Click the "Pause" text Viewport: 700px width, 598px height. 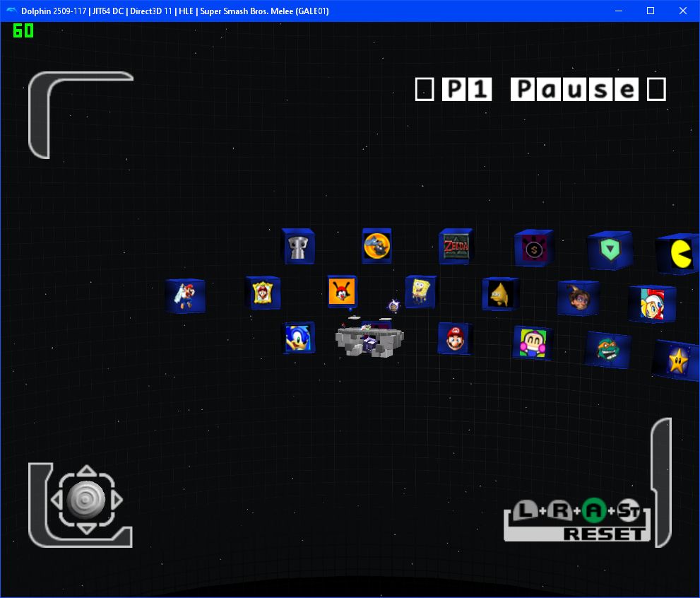574,89
